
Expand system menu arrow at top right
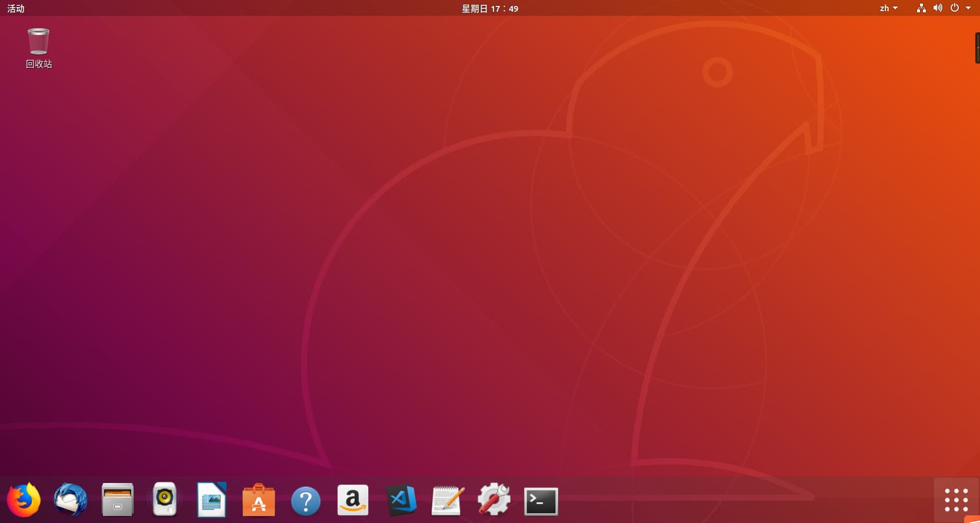[968, 8]
